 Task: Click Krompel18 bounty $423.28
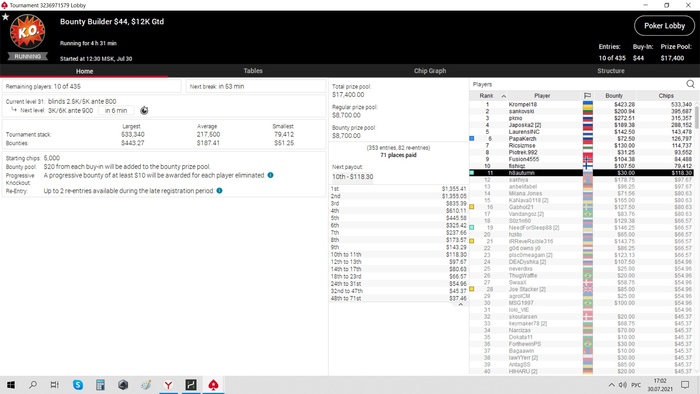coord(624,104)
